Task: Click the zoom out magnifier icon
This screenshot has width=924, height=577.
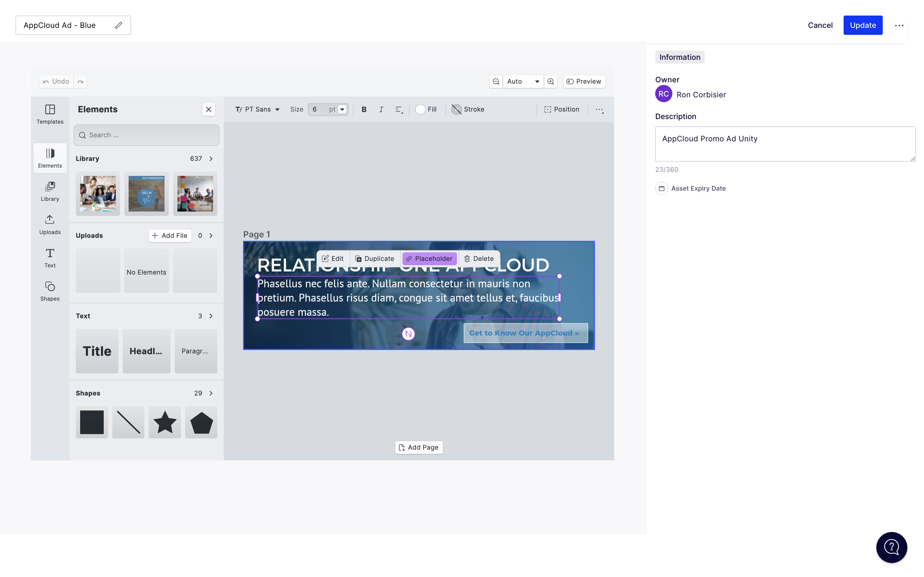Action: click(x=496, y=81)
